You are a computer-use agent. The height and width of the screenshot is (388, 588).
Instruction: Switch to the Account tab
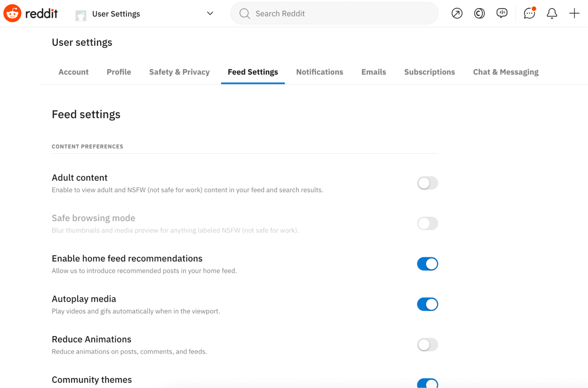coord(73,72)
